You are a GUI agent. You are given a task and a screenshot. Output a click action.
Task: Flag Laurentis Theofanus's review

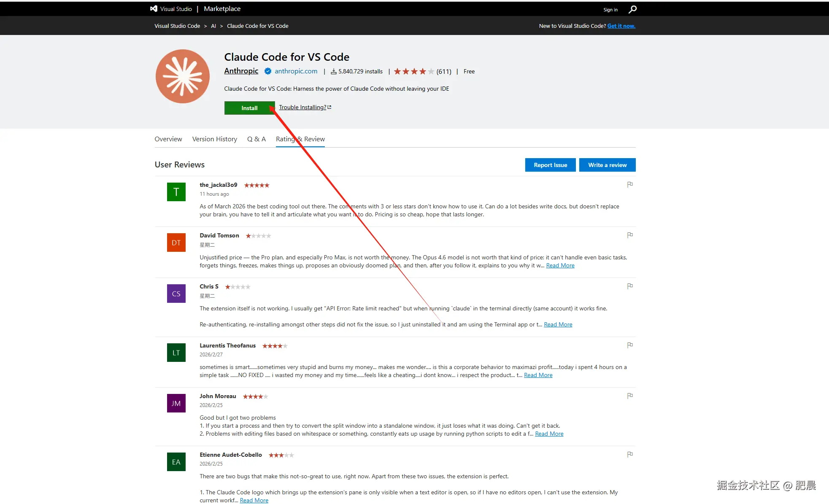(630, 345)
